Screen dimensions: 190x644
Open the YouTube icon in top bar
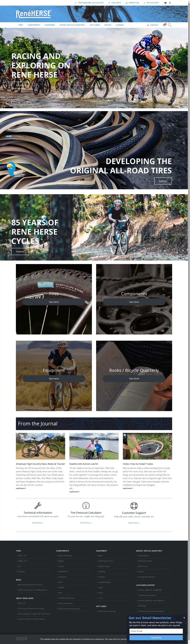click(165, 3)
